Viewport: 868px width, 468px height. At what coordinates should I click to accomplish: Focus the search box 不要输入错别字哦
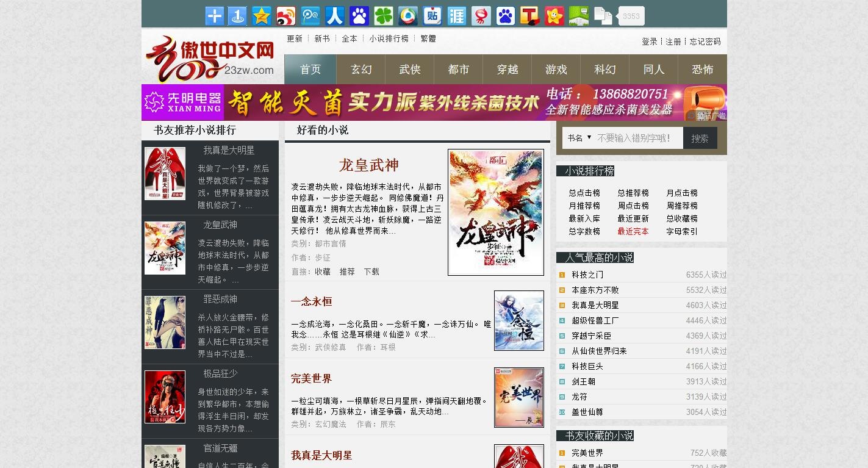[638, 139]
